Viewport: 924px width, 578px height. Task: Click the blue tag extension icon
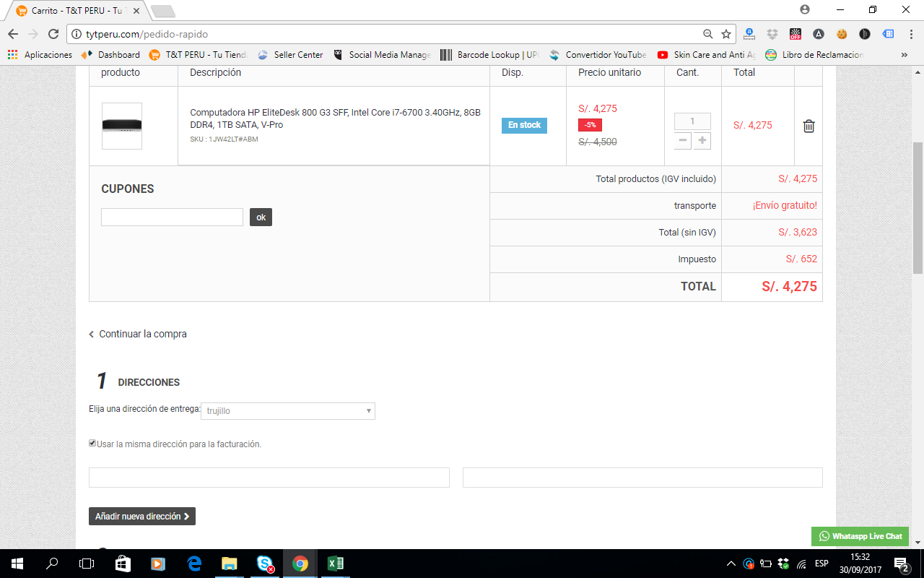point(888,34)
